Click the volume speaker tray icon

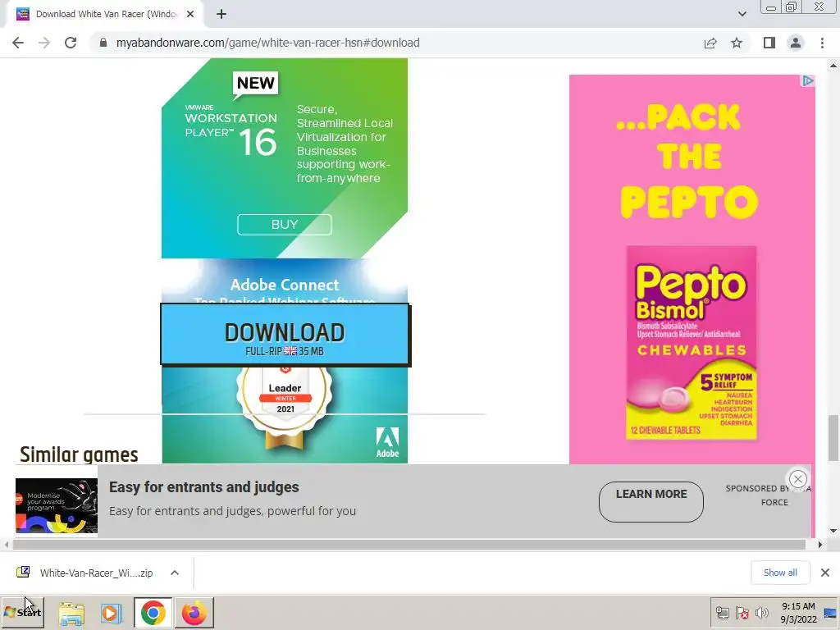point(761,613)
